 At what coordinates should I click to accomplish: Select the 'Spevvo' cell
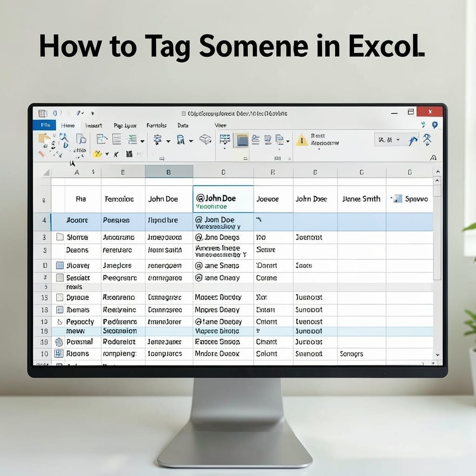pyautogui.click(x=410, y=199)
